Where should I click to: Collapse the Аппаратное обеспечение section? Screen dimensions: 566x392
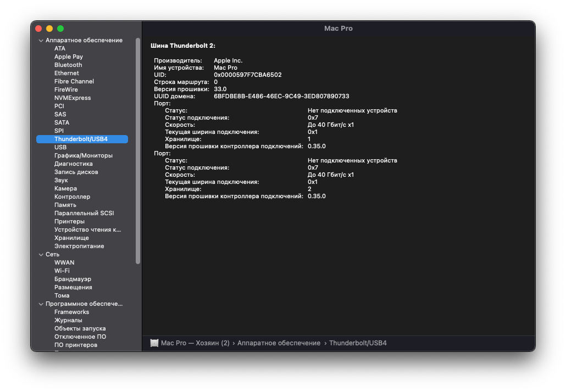click(41, 41)
